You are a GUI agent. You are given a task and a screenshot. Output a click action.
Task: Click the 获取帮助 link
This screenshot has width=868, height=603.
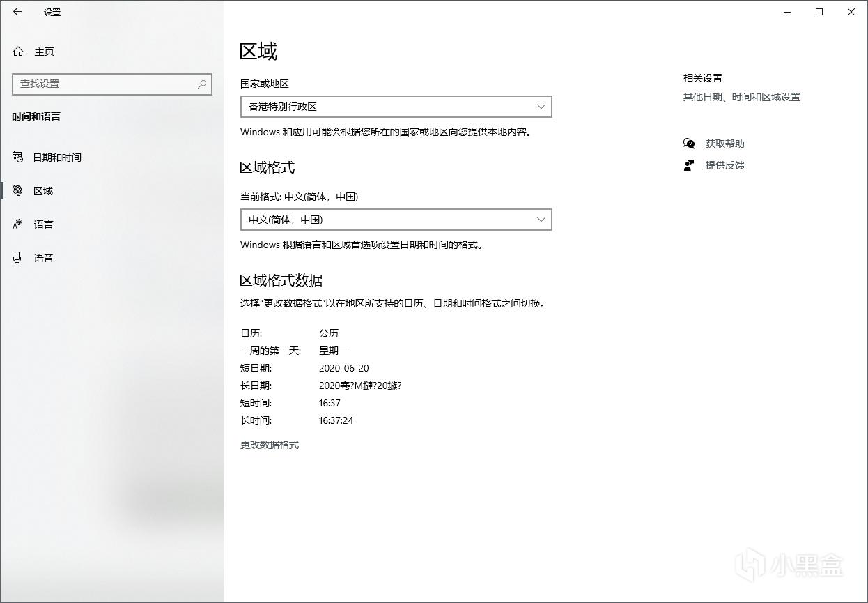[x=725, y=144]
